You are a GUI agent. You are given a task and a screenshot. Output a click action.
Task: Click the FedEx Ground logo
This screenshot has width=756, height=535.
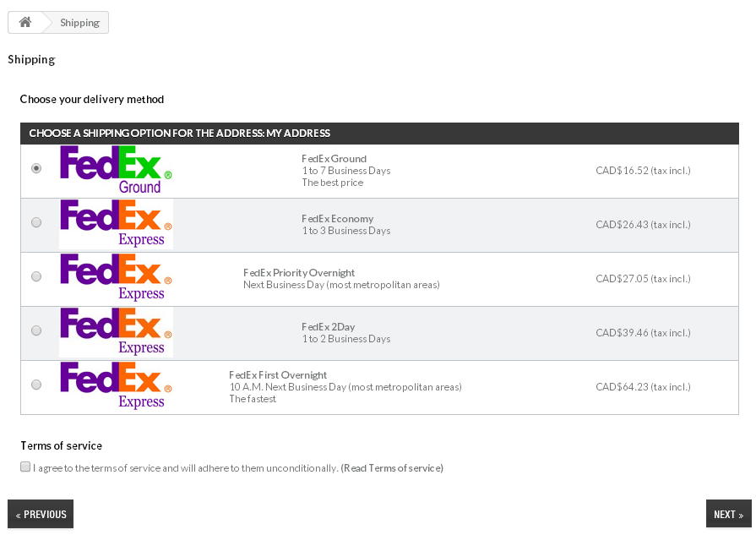(x=116, y=170)
